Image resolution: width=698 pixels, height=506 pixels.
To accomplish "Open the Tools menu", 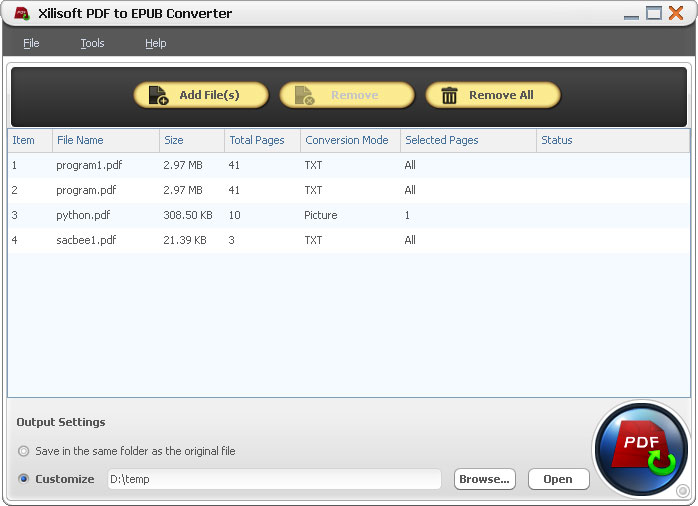I will pyautogui.click(x=92, y=43).
